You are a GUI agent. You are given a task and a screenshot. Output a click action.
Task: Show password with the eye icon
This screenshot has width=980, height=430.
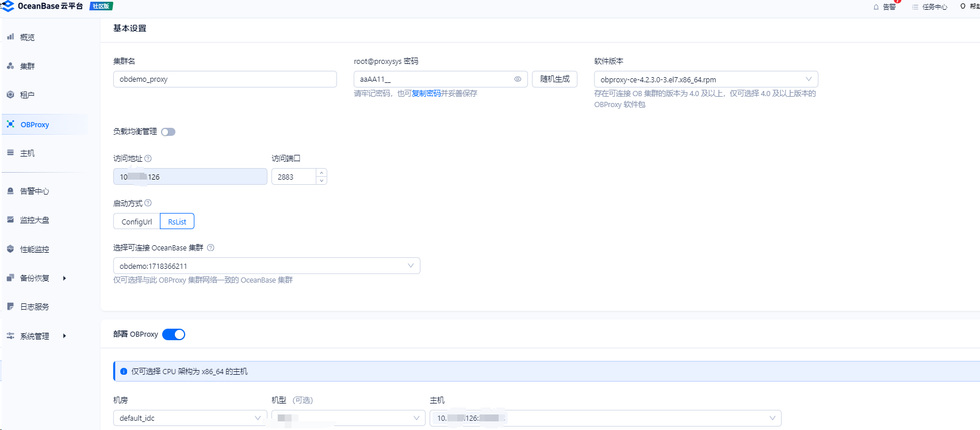pyautogui.click(x=518, y=79)
